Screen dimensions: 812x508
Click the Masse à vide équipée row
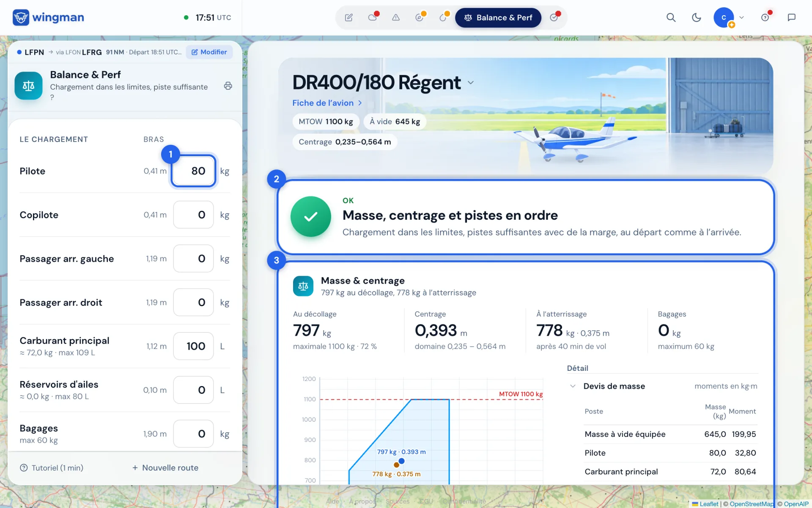click(670, 434)
